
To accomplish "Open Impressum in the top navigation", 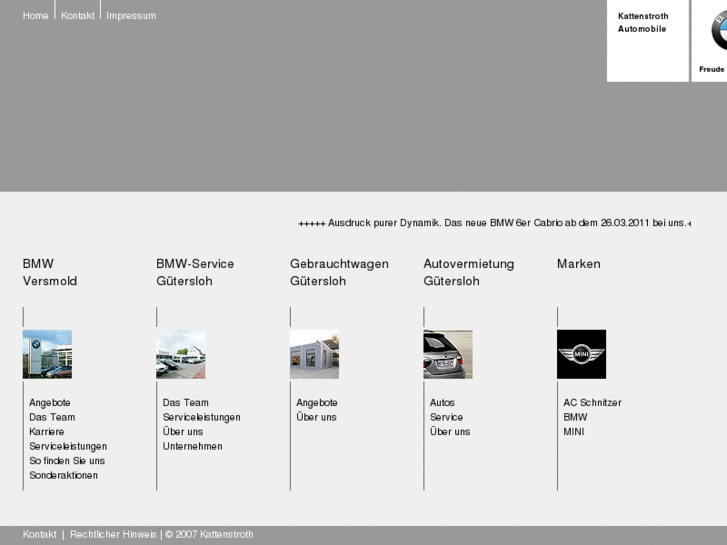I will tap(131, 16).
